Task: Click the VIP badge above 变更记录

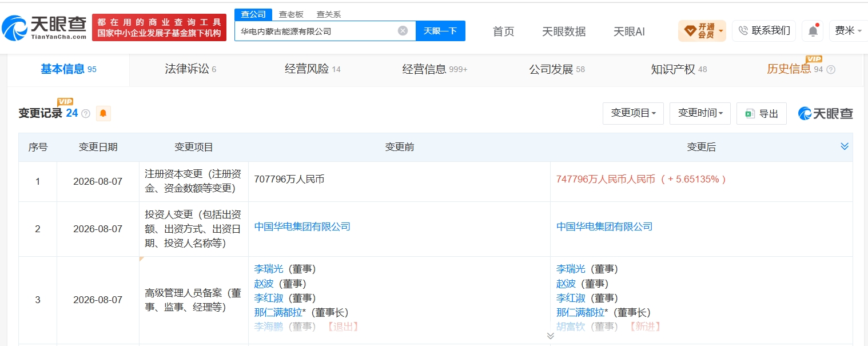Action: click(x=65, y=102)
